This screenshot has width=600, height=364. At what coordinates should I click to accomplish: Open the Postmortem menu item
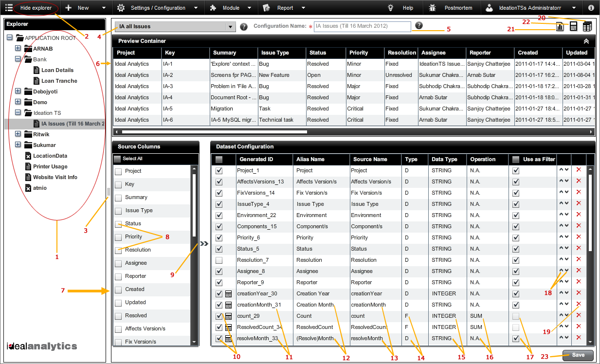click(x=451, y=8)
